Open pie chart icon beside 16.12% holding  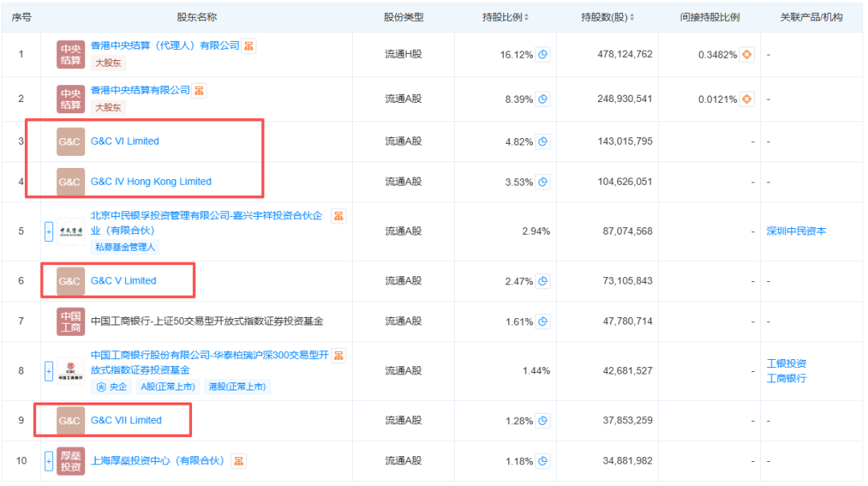tap(543, 55)
